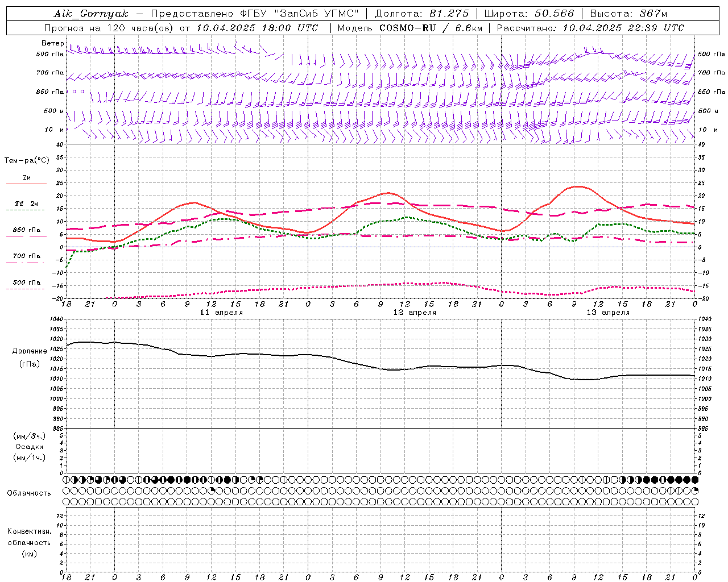
Task: Select forecast start time 10.04.2025 18:00 UTC
Action: point(257,28)
